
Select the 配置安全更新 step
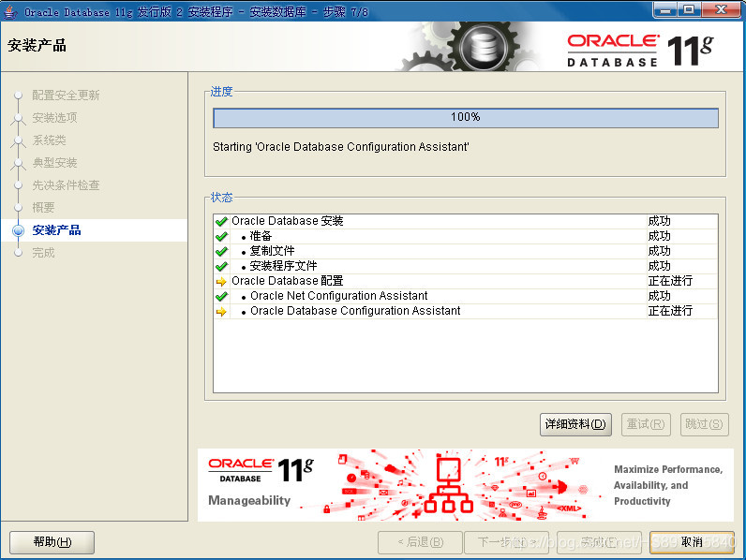[x=66, y=96]
